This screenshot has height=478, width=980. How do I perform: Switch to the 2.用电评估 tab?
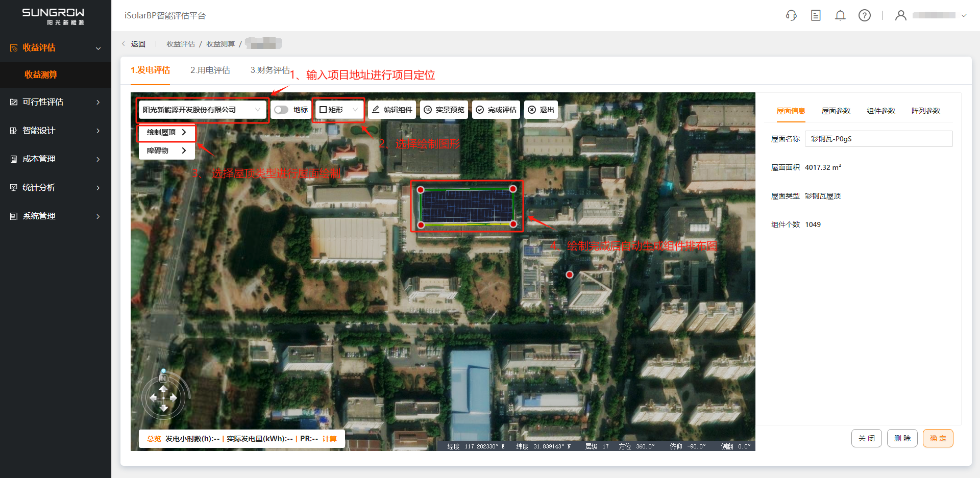point(210,70)
